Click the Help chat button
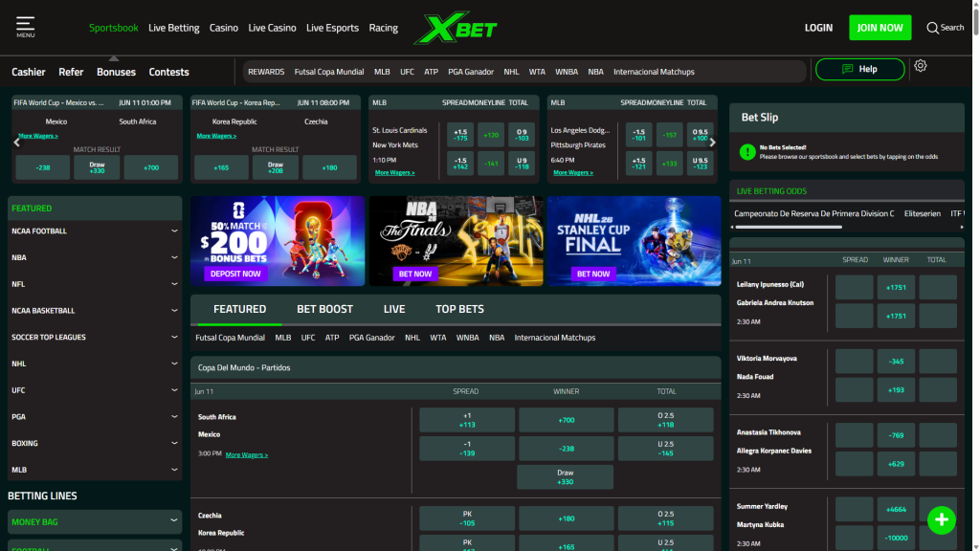Image resolution: width=980 pixels, height=551 pixels. click(860, 69)
